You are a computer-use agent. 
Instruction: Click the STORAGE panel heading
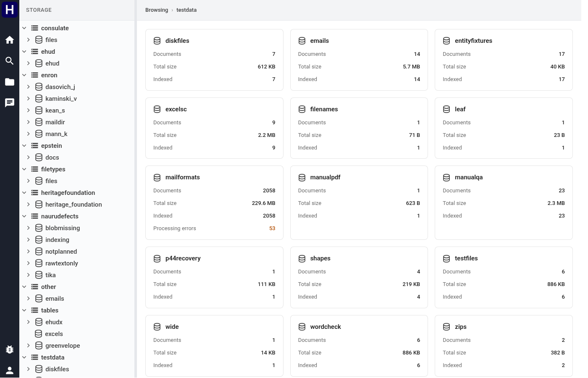click(x=39, y=10)
